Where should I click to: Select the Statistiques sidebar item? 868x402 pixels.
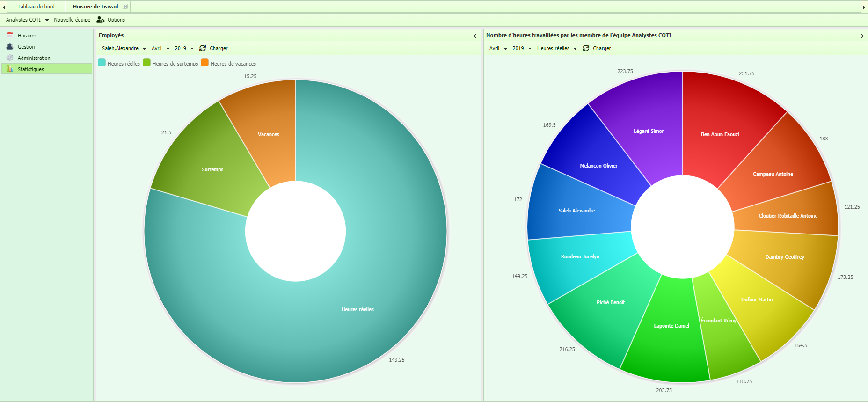pyautogui.click(x=47, y=69)
